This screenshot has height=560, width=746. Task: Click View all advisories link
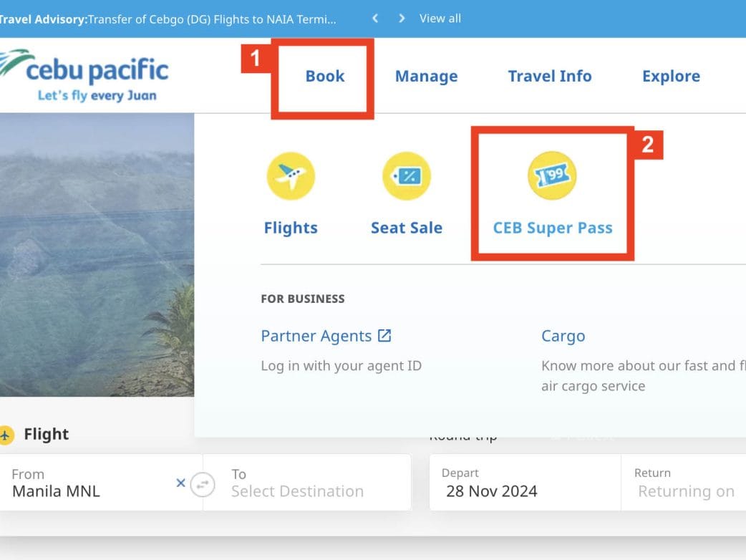click(440, 19)
